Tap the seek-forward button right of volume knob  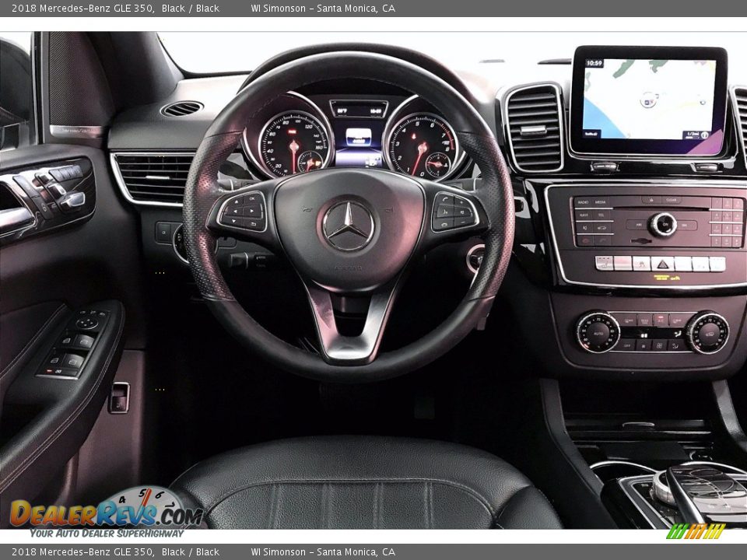[685, 226]
